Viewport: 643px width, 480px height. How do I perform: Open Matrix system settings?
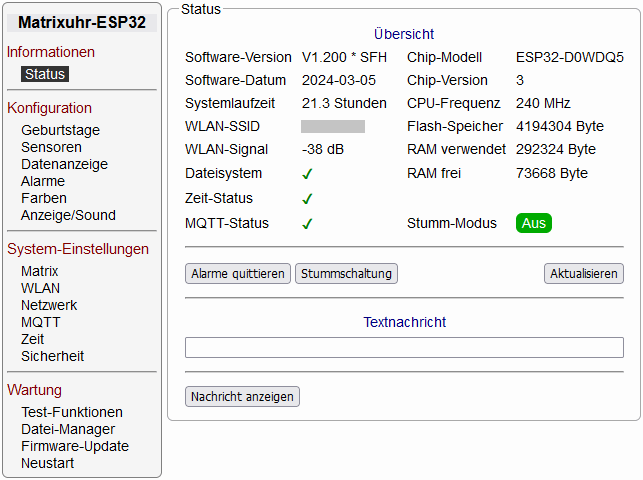coord(40,271)
